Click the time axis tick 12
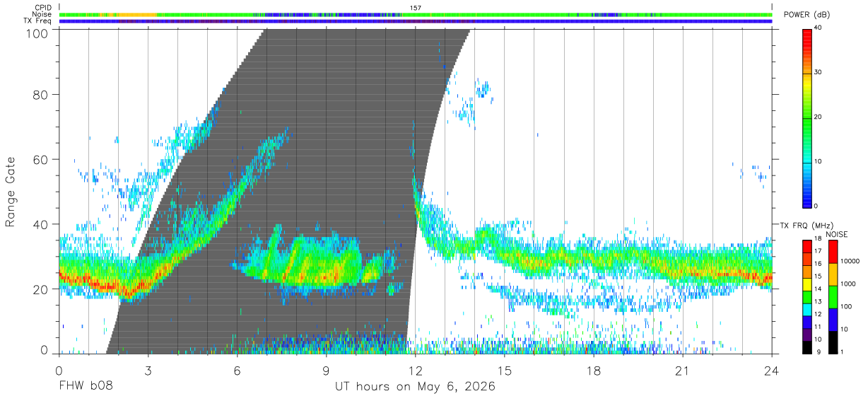The height and width of the screenshot is (401, 868). click(x=415, y=371)
